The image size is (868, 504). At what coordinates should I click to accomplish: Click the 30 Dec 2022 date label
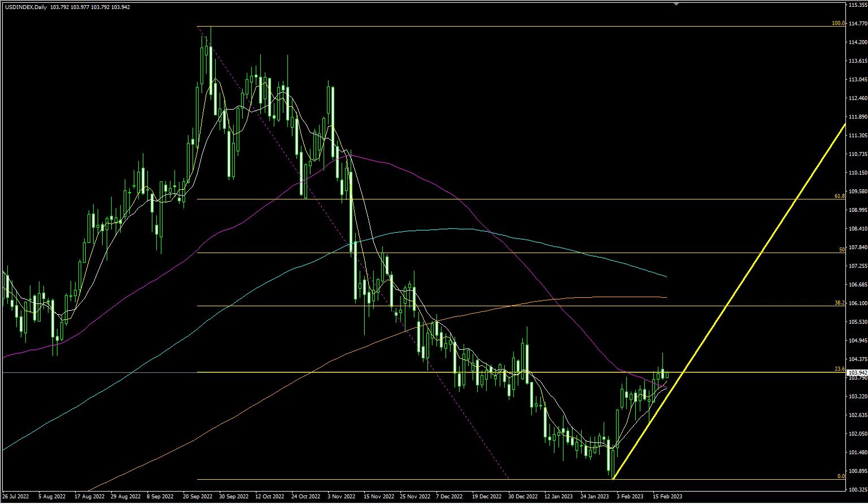pos(523,497)
